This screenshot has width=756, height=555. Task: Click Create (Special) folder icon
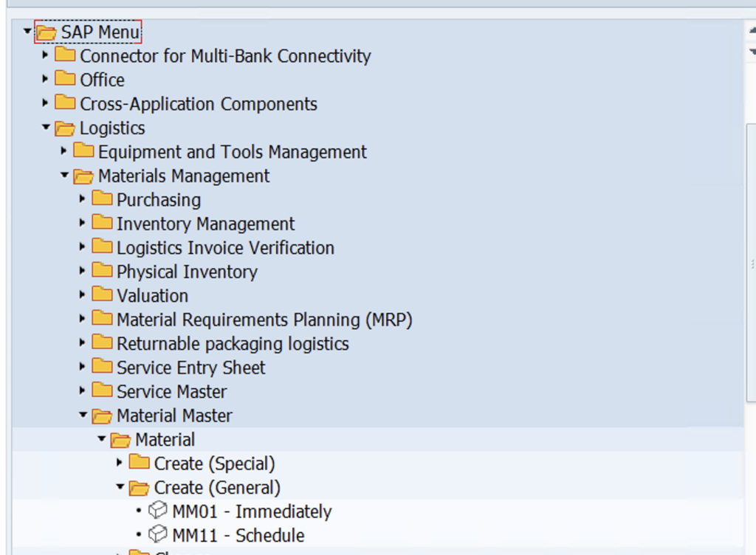click(140, 462)
